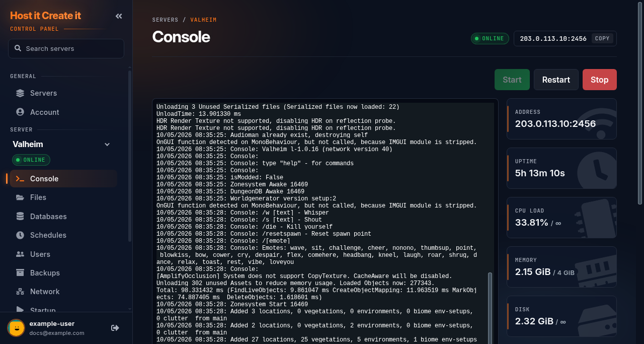Open the Console section
The height and width of the screenshot is (344, 644).
click(x=63, y=179)
